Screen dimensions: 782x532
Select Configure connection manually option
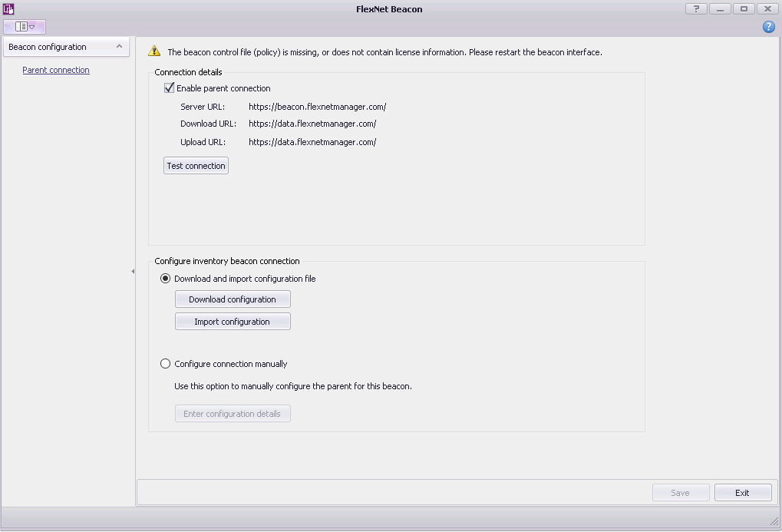pos(165,364)
